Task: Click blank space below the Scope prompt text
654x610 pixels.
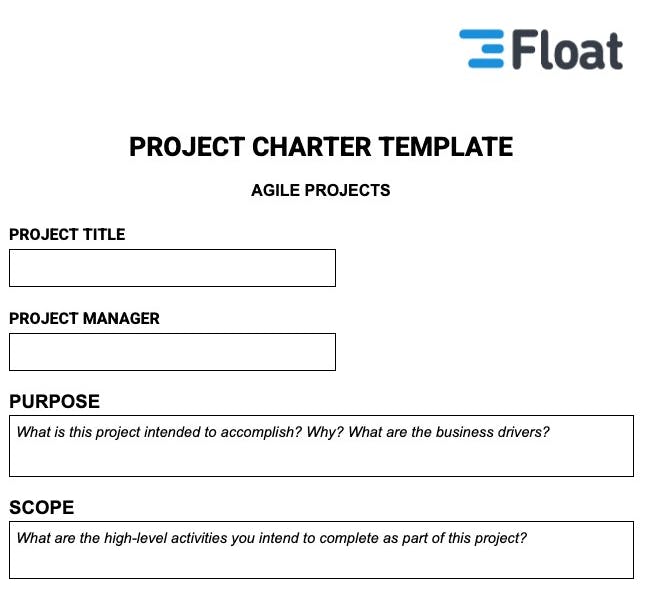Action: 320,563
